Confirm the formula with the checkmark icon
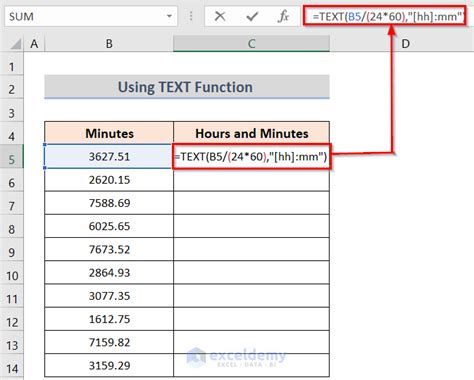474x380 pixels. point(252,16)
